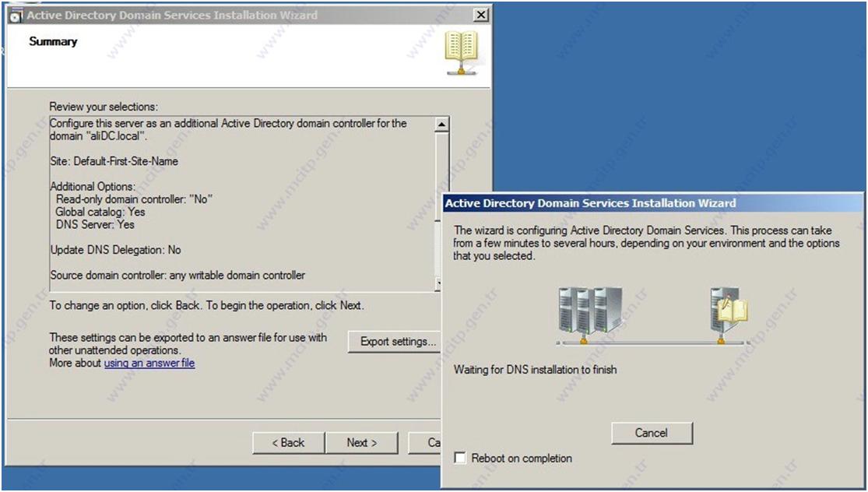Viewport: 868px width, 492px height.
Task: Click the scroll down arrow in selections list
Action: 439,284
